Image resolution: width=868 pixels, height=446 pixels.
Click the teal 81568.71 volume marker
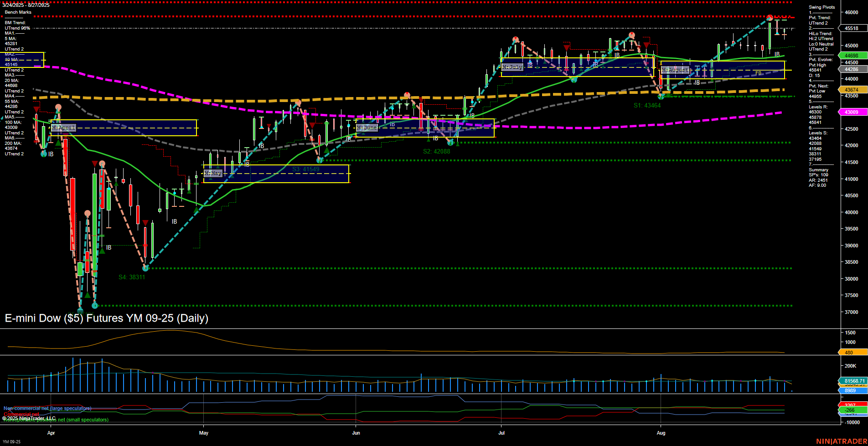tap(853, 381)
